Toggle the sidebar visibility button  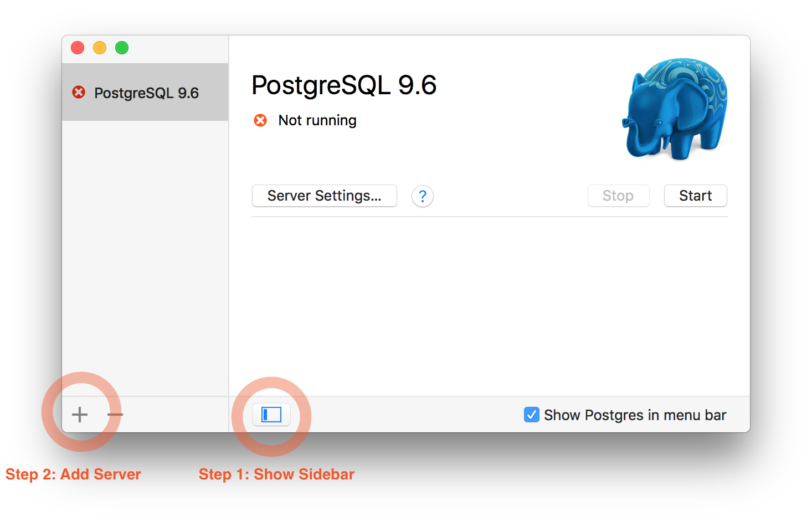tap(271, 415)
